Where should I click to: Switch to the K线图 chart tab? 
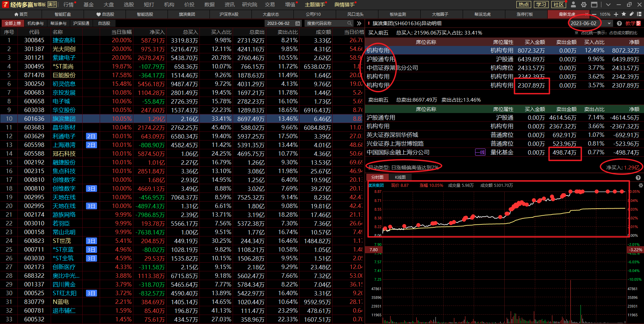pos(400,177)
